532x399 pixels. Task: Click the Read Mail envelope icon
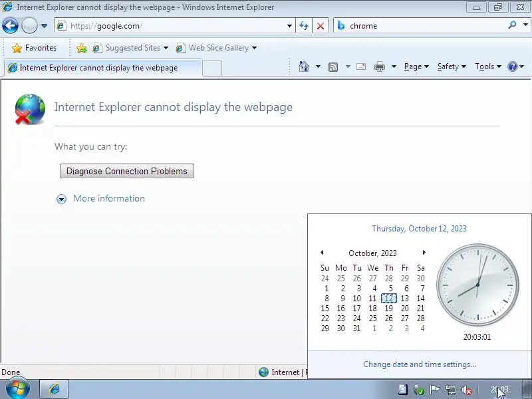coord(361,66)
